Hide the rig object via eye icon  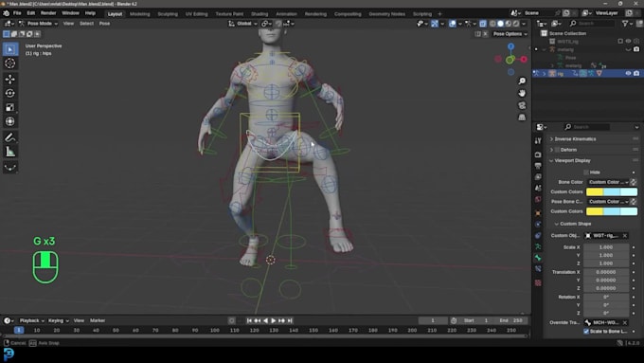[628, 73]
